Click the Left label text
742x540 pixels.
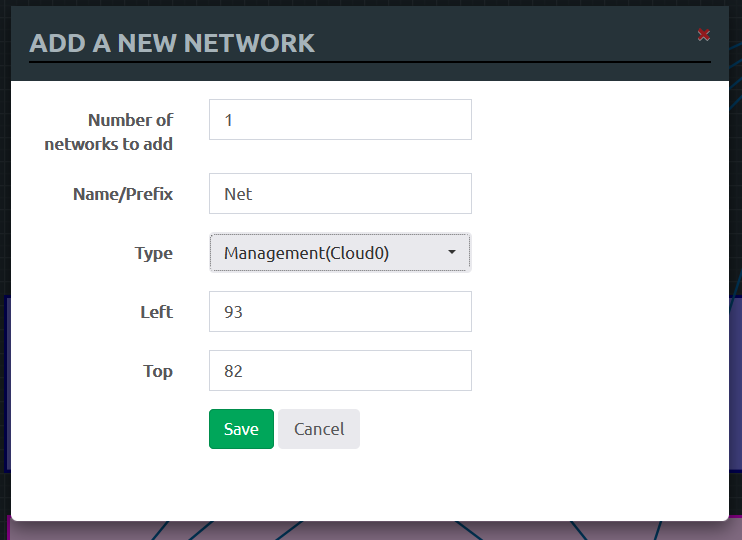click(156, 312)
